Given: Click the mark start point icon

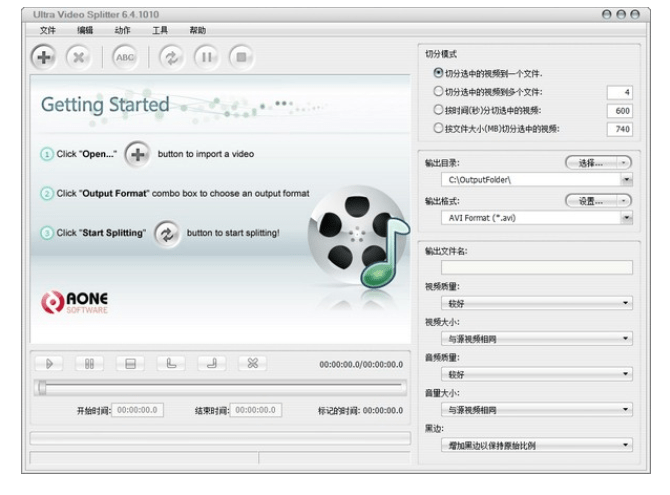Looking at the screenshot, I should (x=171, y=364).
